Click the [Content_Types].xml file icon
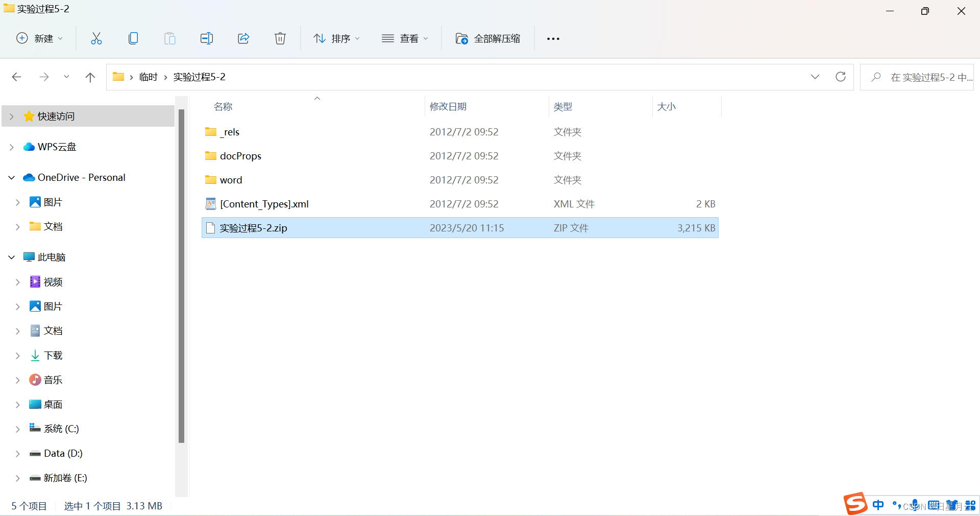This screenshot has height=516, width=980. pos(211,204)
